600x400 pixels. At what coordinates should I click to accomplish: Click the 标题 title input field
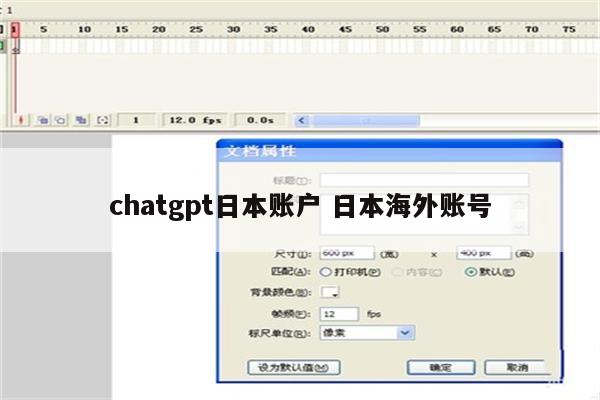pyautogui.click(x=423, y=180)
